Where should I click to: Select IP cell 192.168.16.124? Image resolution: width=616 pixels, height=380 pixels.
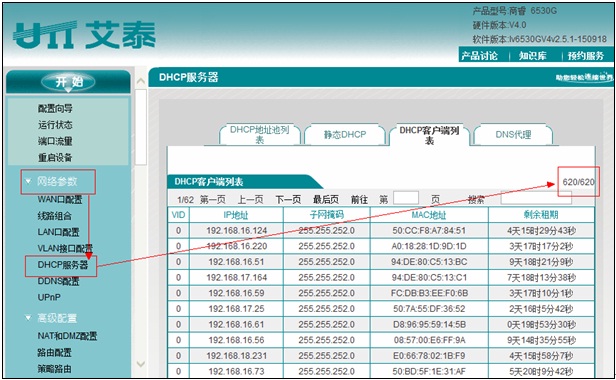coord(236,231)
